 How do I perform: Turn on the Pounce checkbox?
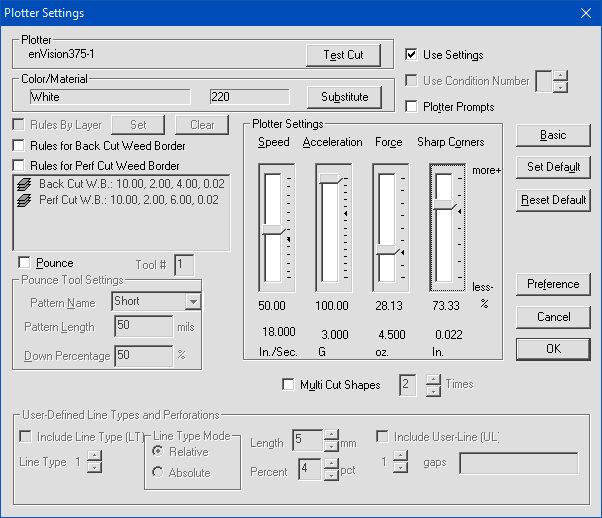tap(24, 263)
